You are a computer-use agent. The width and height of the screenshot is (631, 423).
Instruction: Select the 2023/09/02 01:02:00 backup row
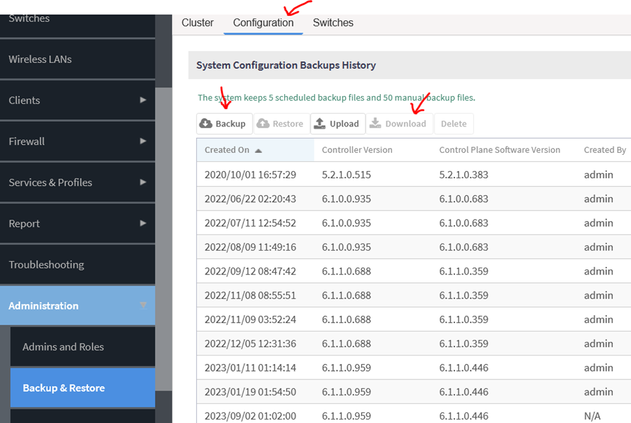click(240, 415)
